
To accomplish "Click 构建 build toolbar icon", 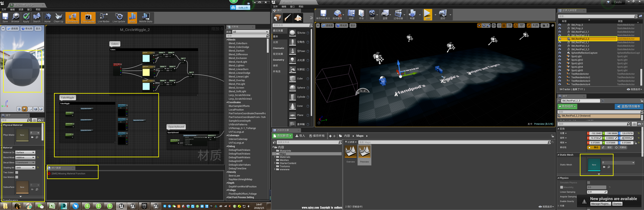I will (x=412, y=15).
